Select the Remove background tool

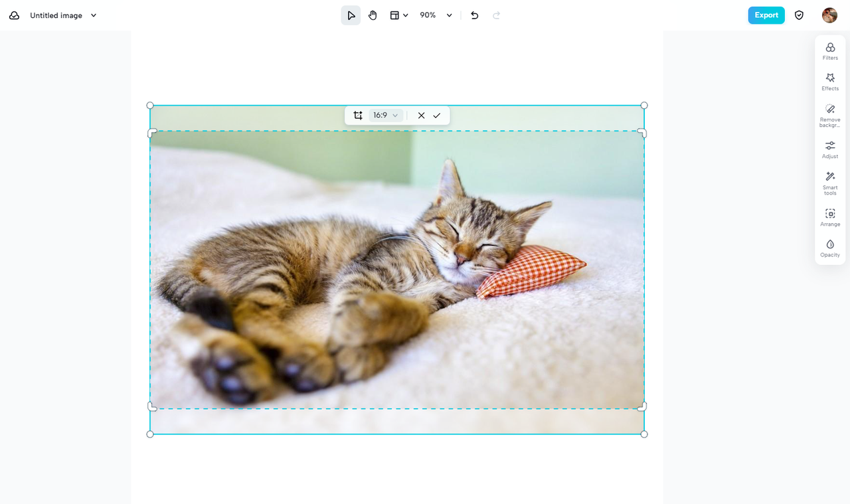(x=829, y=114)
